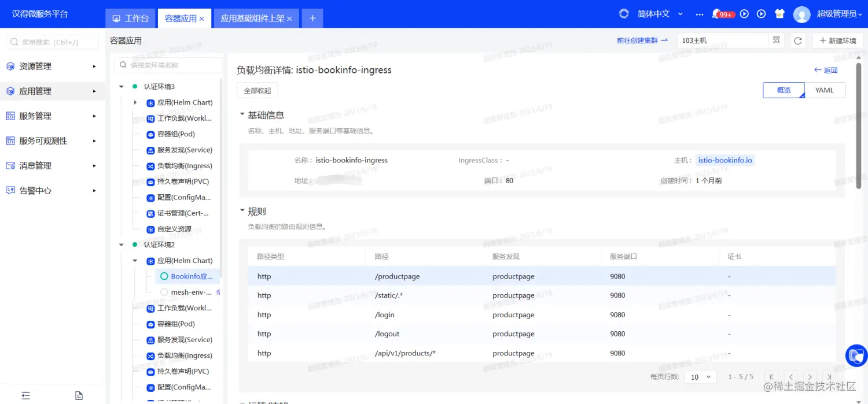Click the super admin avatar picture
The height and width of the screenshot is (404, 868).
pos(801,14)
